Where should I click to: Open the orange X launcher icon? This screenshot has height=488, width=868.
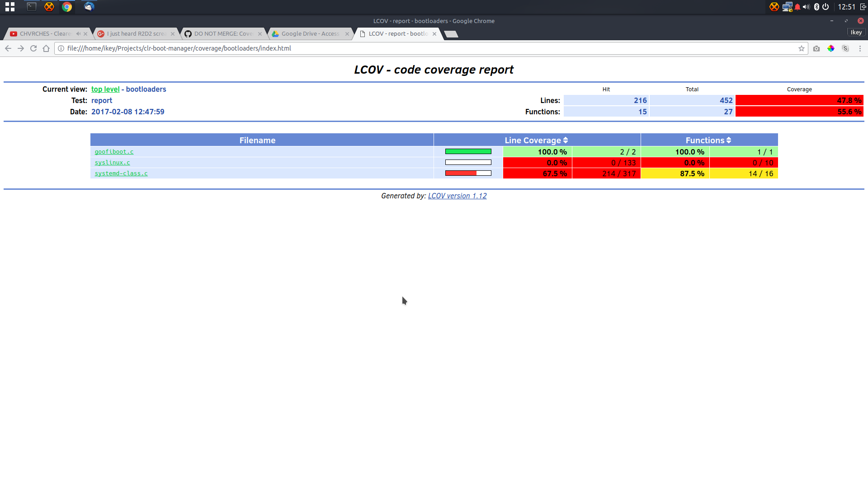click(x=49, y=7)
